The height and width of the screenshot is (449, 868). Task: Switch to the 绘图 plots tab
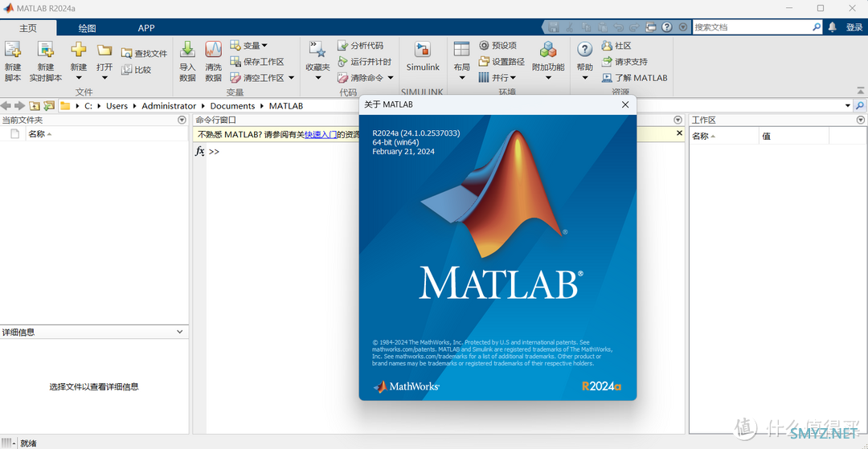pyautogui.click(x=87, y=27)
